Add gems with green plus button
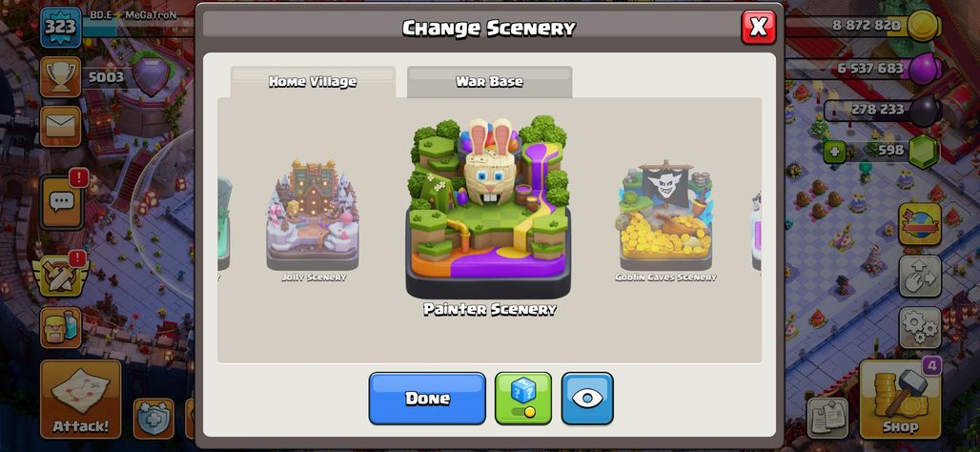This screenshot has height=452, width=980. click(834, 151)
